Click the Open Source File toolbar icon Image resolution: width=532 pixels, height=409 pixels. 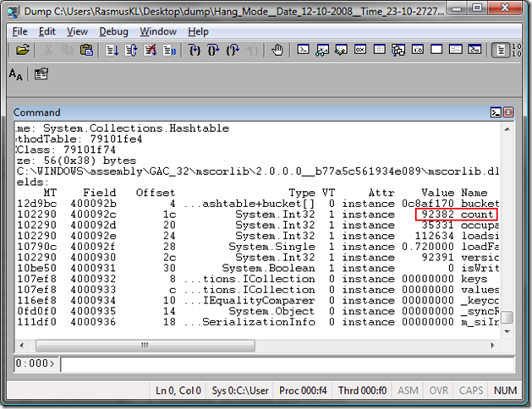(22, 50)
